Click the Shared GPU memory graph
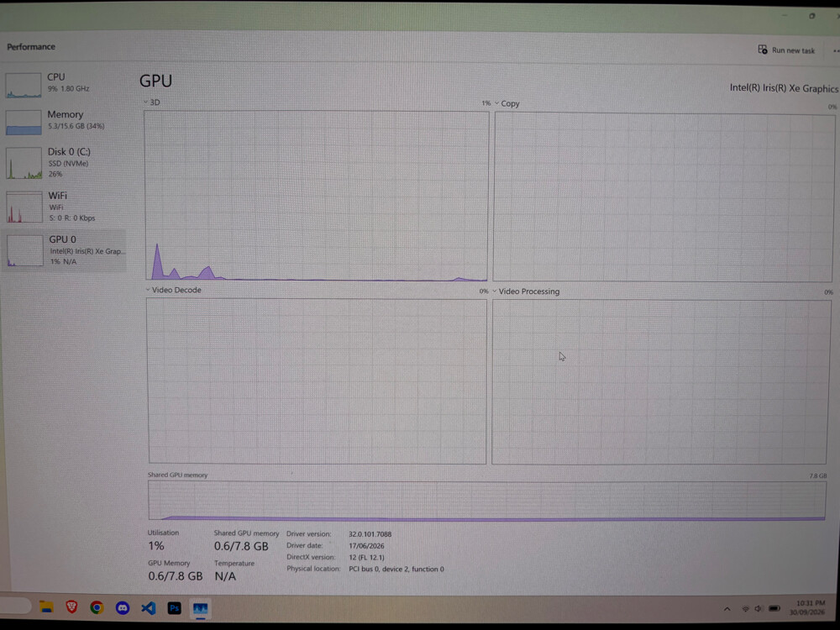 click(x=487, y=501)
